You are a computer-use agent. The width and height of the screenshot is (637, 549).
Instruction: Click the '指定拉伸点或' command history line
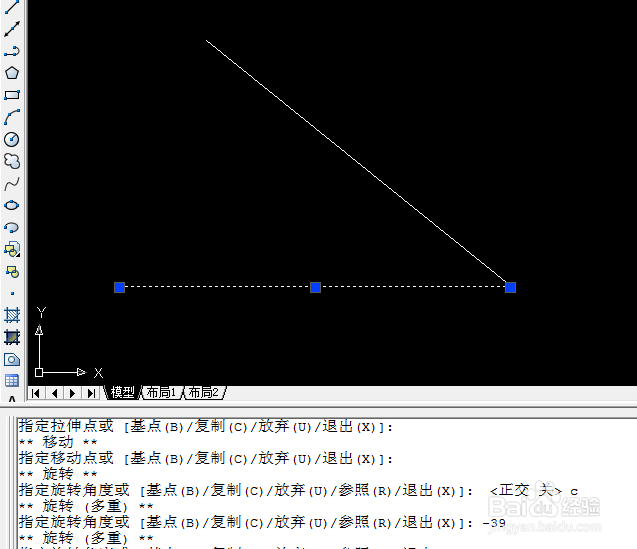click(206, 426)
